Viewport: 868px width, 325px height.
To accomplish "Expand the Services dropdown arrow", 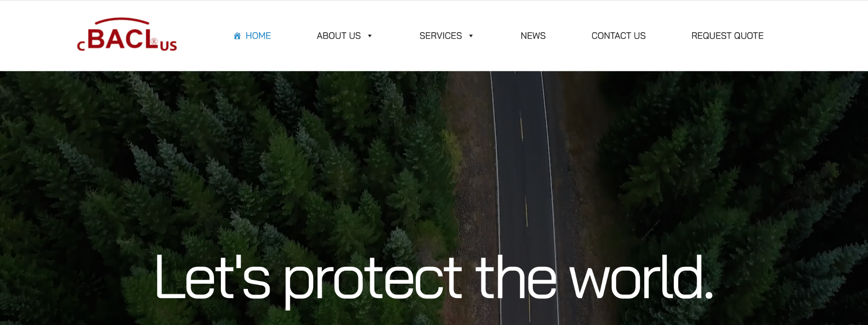I will point(471,36).
